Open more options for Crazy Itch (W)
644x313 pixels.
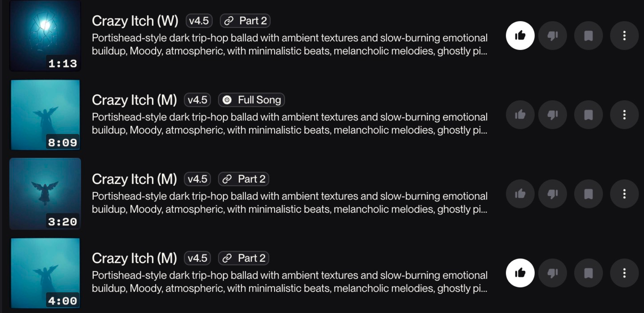[624, 35]
